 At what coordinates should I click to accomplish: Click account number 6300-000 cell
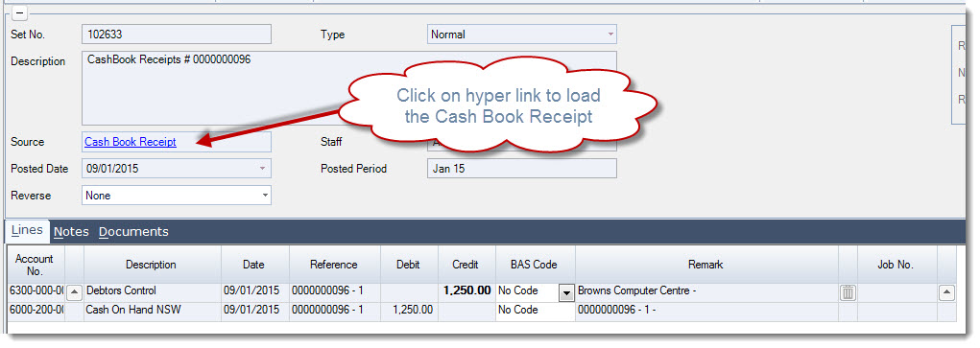point(36,291)
